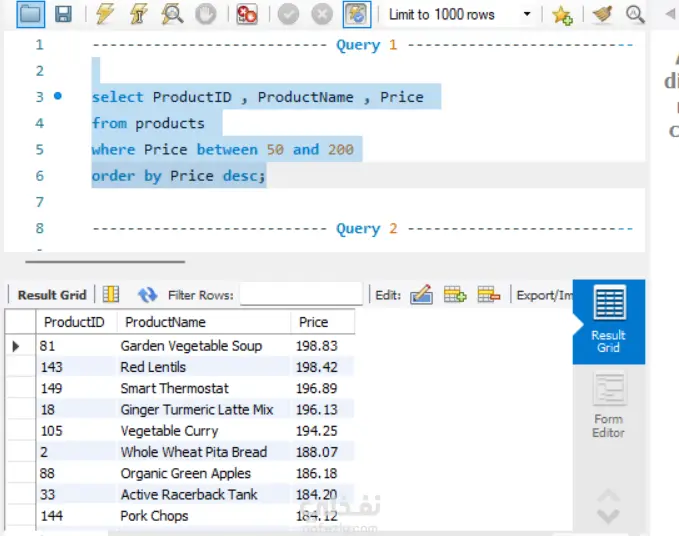Insert new row table-plus icon
This screenshot has height=536, width=679.
click(x=455, y=294)
